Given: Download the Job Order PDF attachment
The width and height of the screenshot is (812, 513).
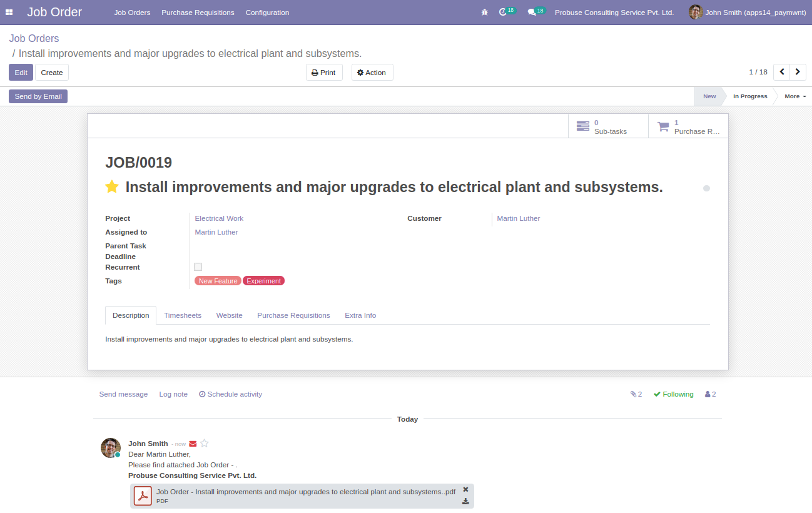Looking at the screenshot, I should [x=465, y=501].
